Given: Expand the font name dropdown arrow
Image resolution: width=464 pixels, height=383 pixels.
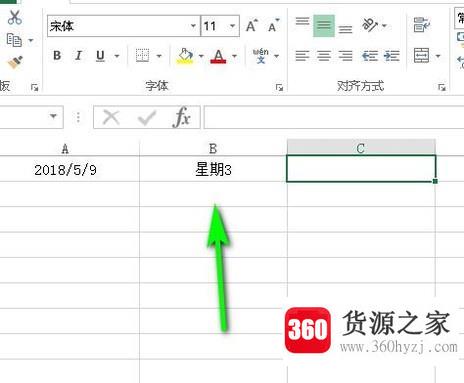Looking at the screenshot, I should pos(193,26).
